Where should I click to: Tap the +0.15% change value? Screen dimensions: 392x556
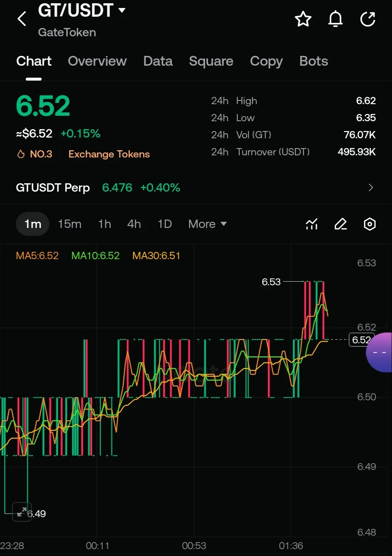pyautogui.click(x=80, y=134)
